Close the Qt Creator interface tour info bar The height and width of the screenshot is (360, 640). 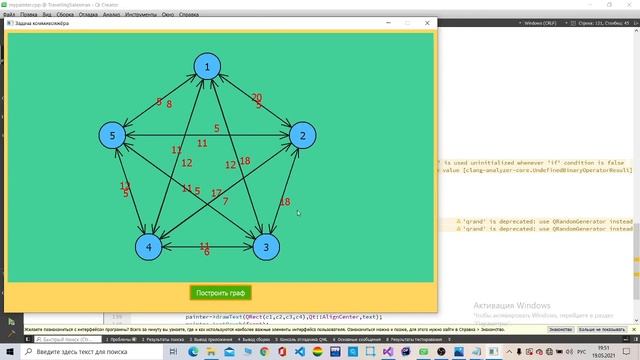634,329
